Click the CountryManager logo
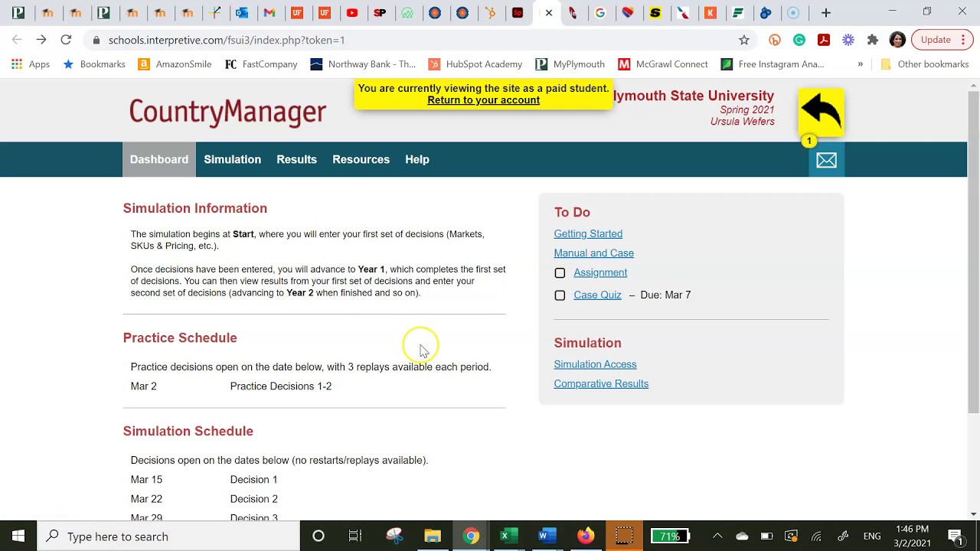This screenshot has height=551, width=980. 227,112
